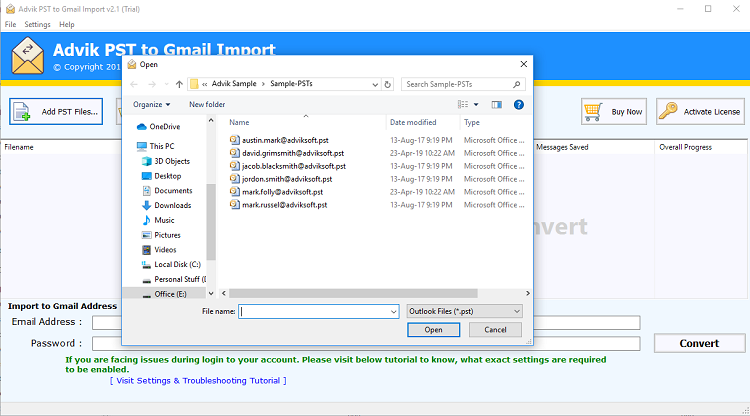
Task: Click horizontal scrollbar left arrow
Action: (223, 293)
